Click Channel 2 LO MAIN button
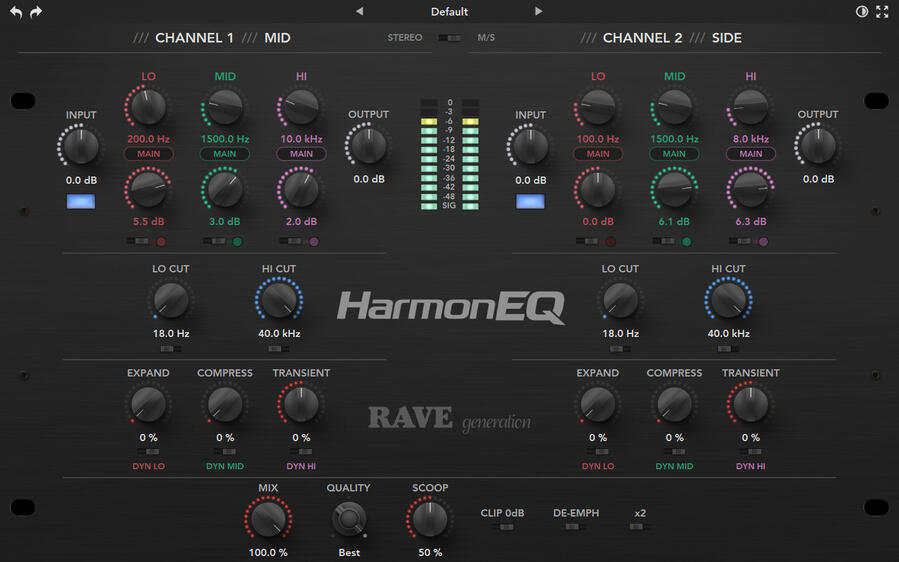 (x=598, y=154)
